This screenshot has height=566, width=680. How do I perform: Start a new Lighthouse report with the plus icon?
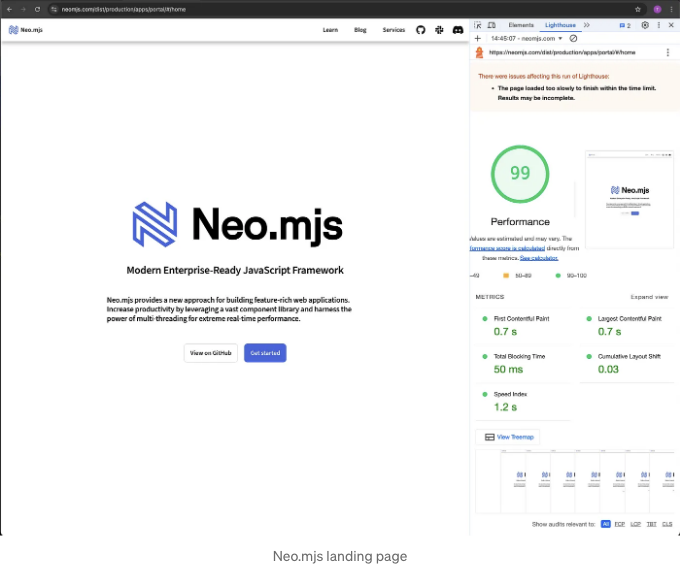click(x=477, y=39)
